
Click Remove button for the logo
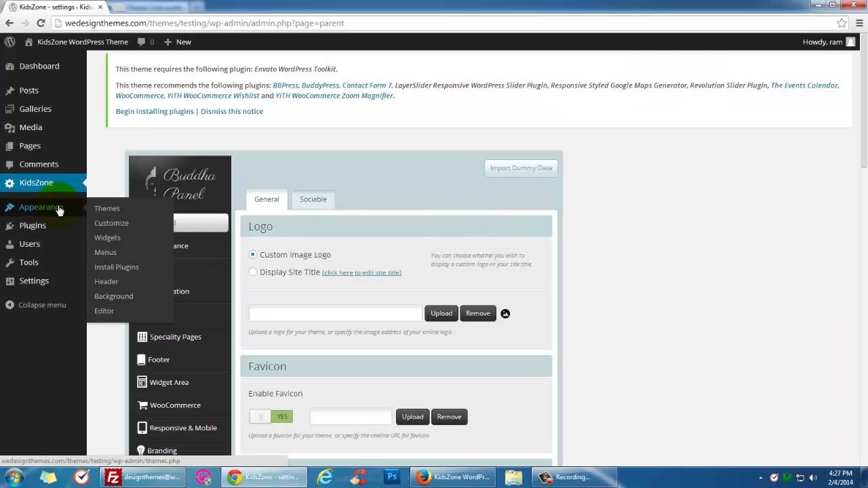(x=478, y=313)
